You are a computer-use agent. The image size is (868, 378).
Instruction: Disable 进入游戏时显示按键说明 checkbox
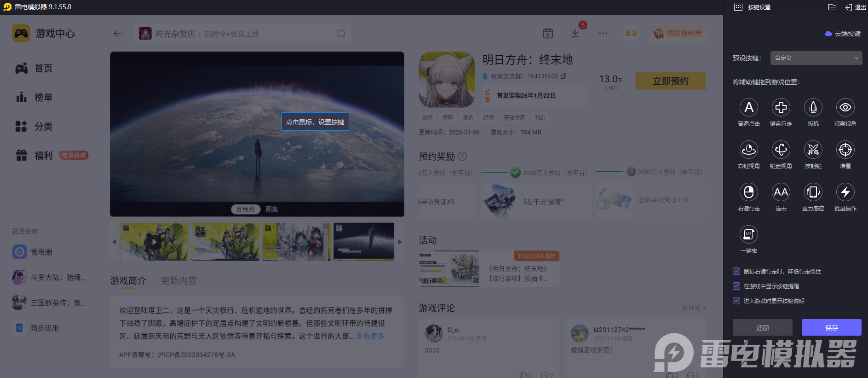click(x=736, y=301)
